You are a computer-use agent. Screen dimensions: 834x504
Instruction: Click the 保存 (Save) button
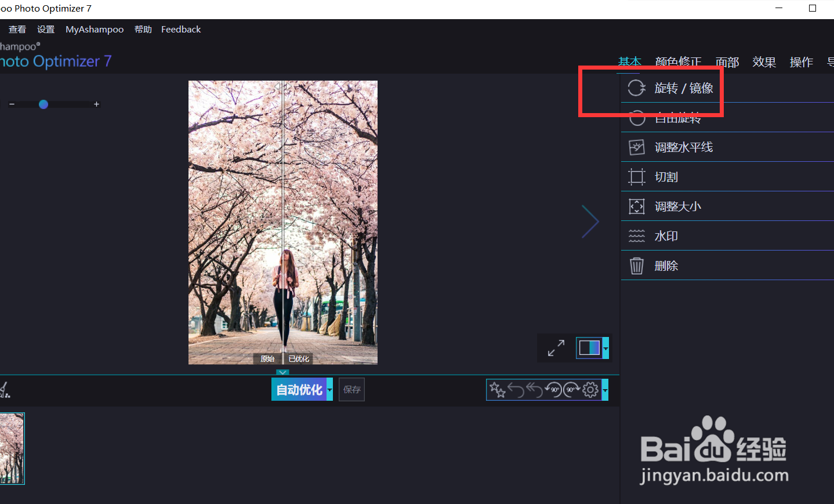click(x=351, y=389)
